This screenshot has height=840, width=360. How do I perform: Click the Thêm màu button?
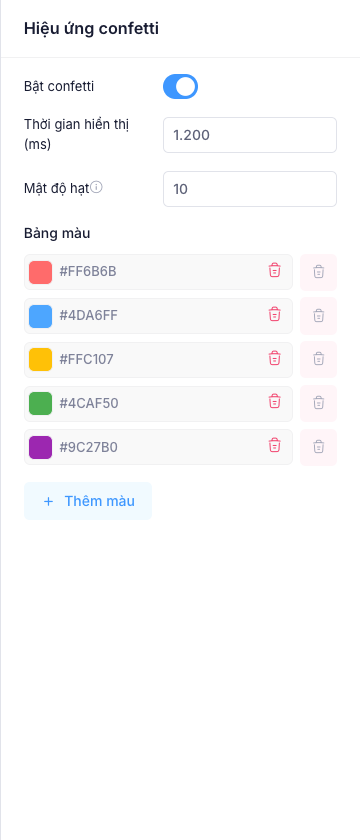tap(88, 501)
